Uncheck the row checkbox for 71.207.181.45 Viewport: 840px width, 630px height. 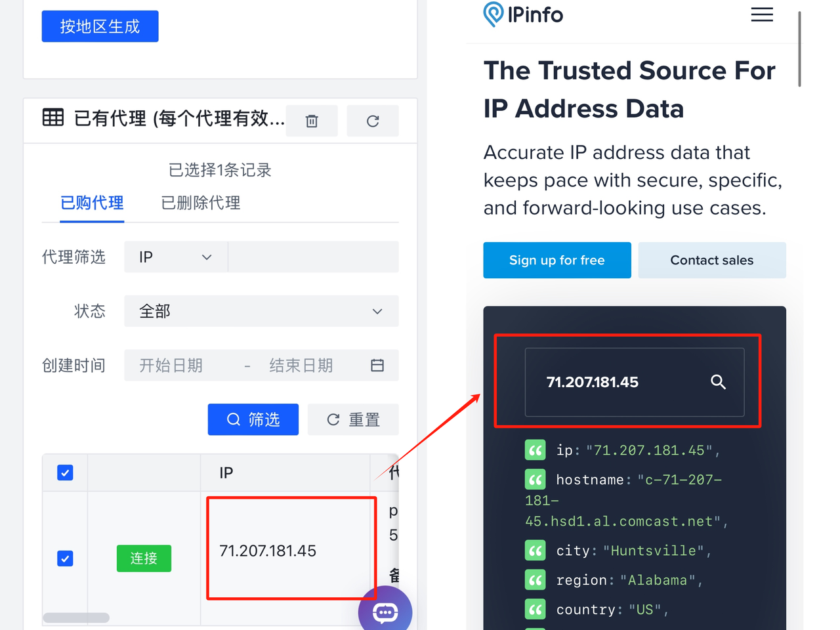65,558
